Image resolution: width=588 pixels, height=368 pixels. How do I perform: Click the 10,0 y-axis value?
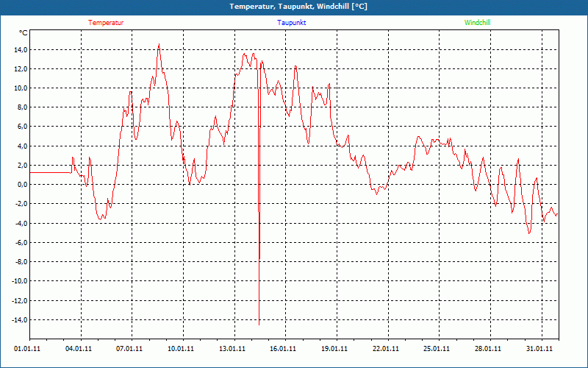point(21,88)
